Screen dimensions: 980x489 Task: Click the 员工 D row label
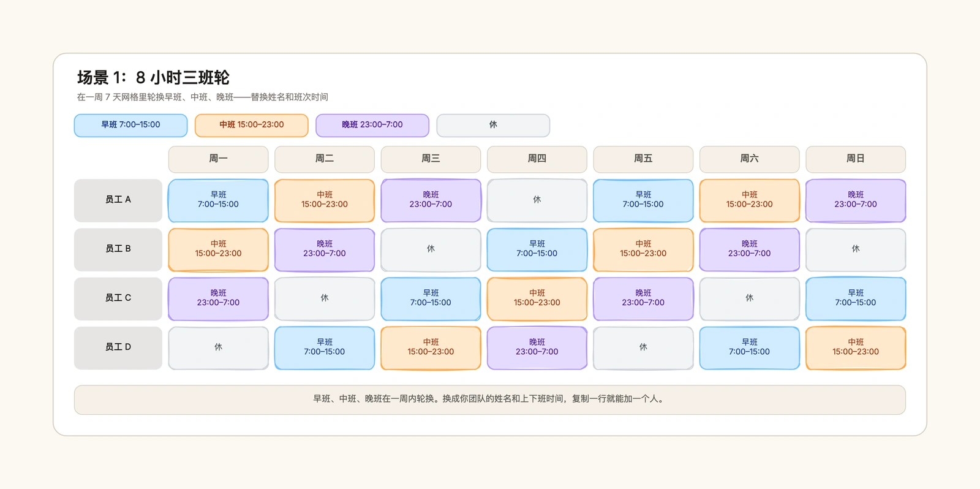pos(118,347)
